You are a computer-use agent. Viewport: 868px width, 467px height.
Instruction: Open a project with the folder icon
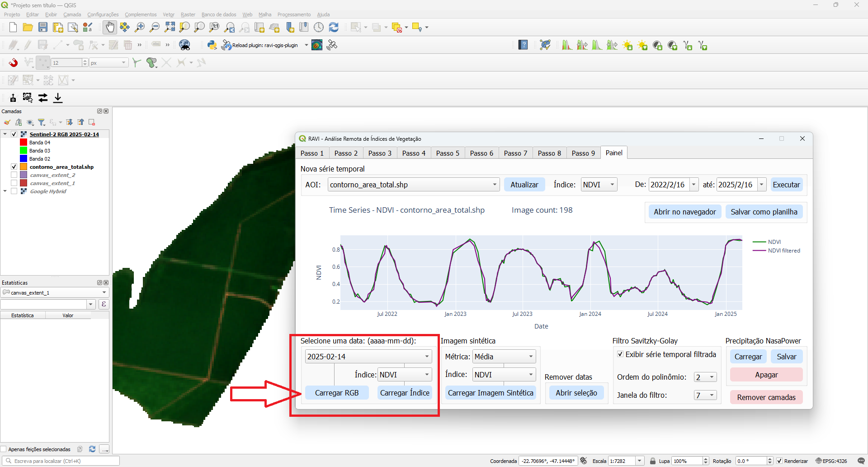pyautogui.click(x=28, y=27)
